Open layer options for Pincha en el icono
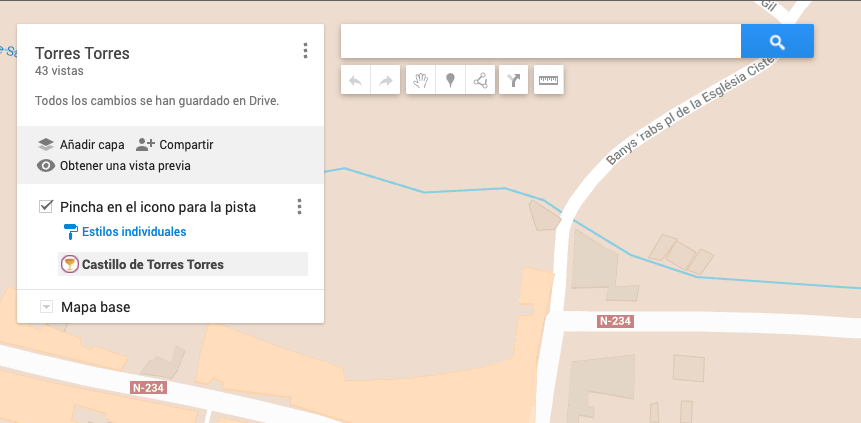The height and width of the screenshot is (423, 861). [x=299, y=207]
